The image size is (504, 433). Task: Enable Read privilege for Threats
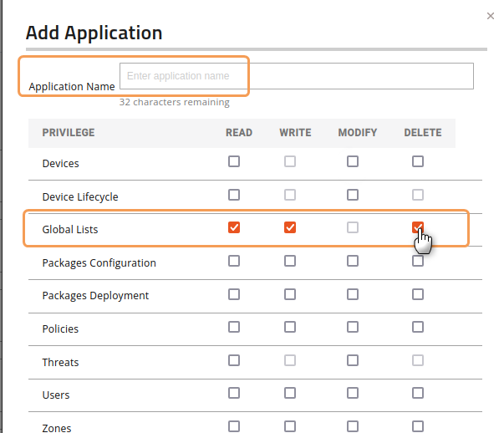[x=234, y=360]
